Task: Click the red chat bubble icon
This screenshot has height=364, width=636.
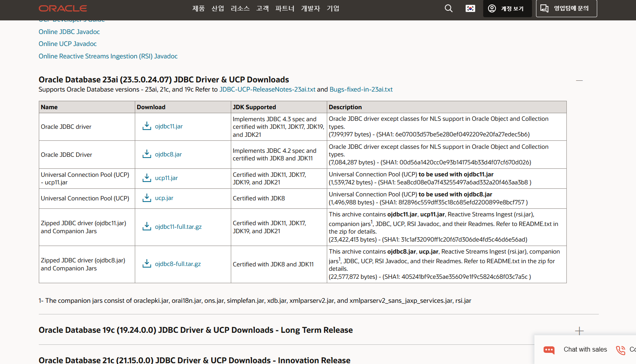Action: coord(549,350)
